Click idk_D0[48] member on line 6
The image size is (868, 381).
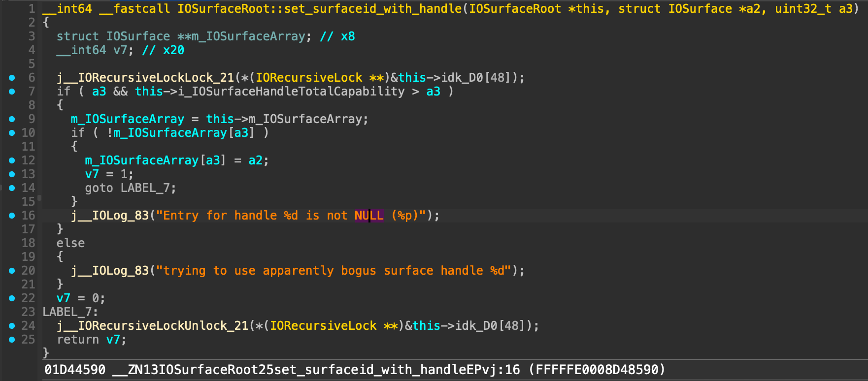[x=479, y=78]
